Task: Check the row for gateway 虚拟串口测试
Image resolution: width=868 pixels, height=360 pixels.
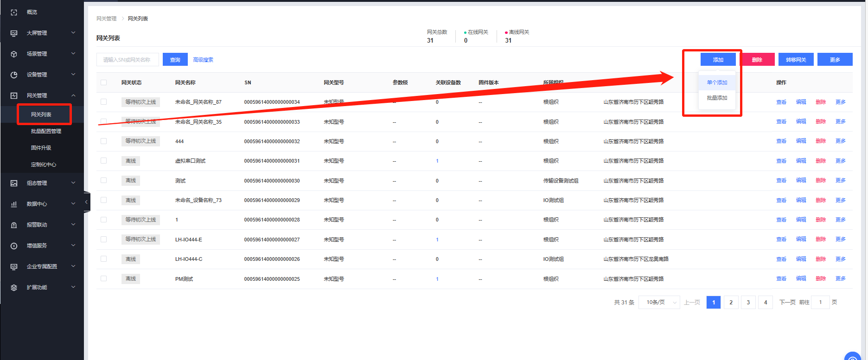Action: coord(103,161)
